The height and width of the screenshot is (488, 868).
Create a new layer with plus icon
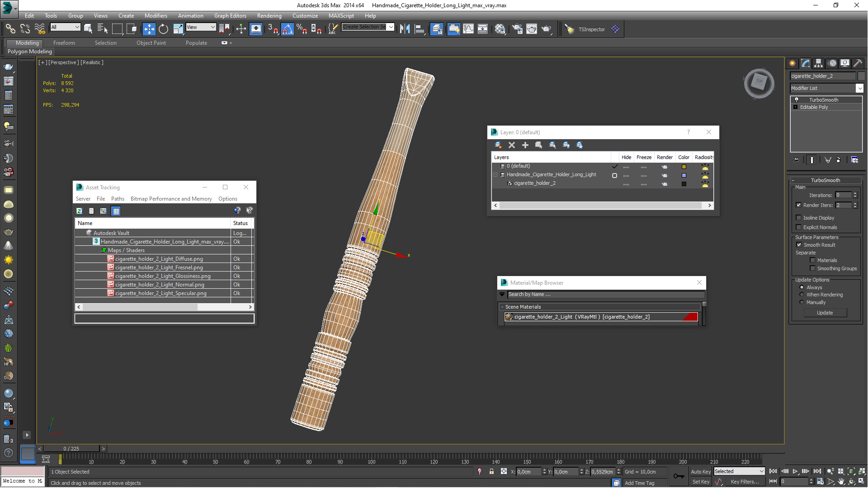point(525,145)
